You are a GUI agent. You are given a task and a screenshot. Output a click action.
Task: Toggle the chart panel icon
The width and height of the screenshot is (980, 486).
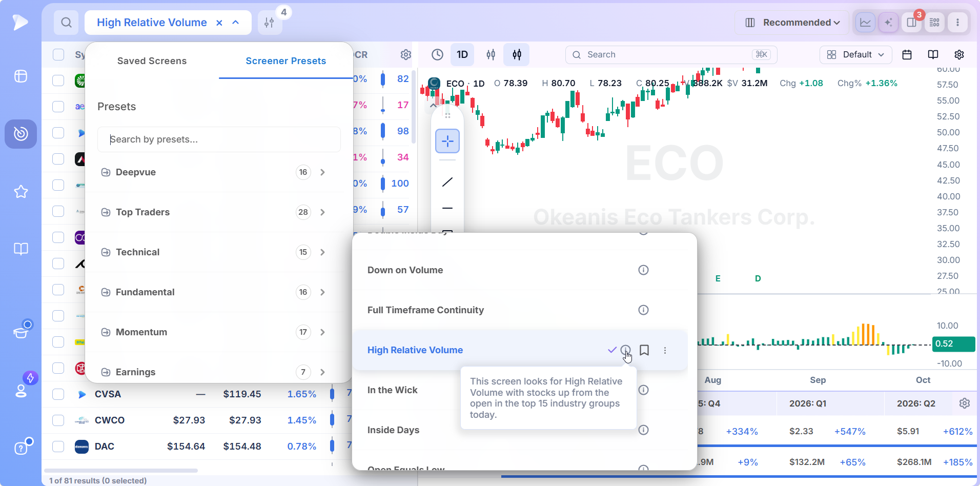click(x=866, y=23)
